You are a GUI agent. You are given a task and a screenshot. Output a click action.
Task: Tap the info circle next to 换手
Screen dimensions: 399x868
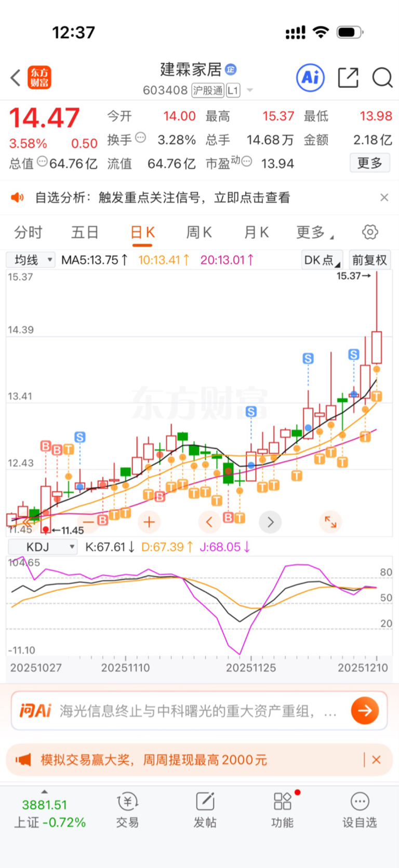click(x=141, y=138)
